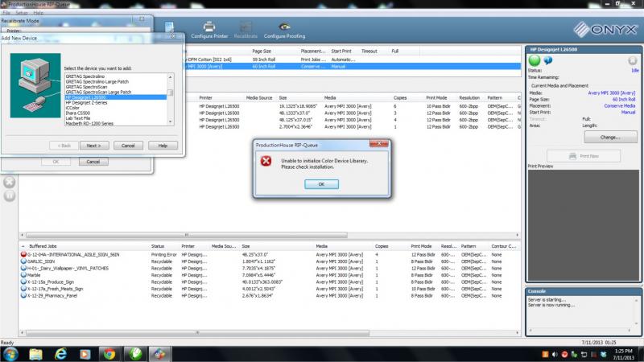The width and height of the screenshot is (644, 362).
Task: Select the 59 Inch Roll row
Action: pos(353,60)
